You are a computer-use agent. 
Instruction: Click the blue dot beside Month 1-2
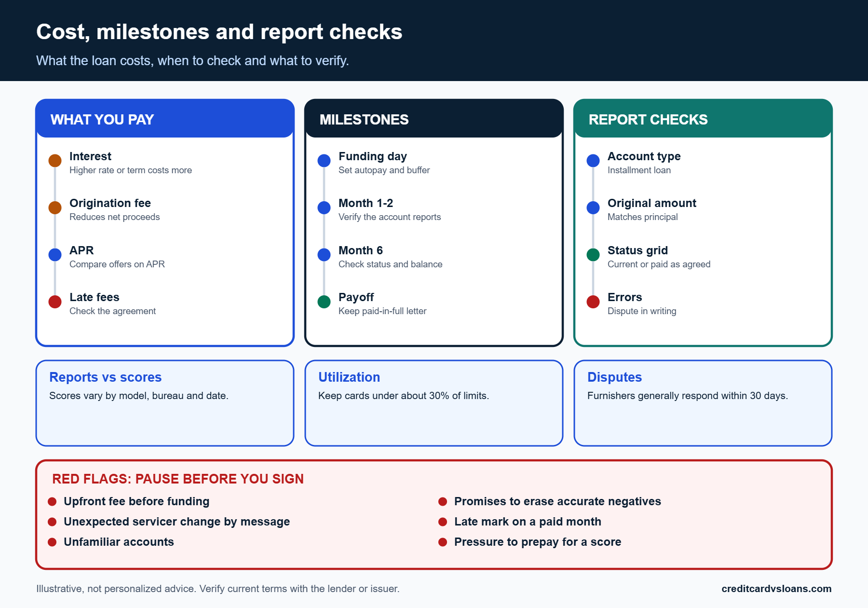[324, 207]
